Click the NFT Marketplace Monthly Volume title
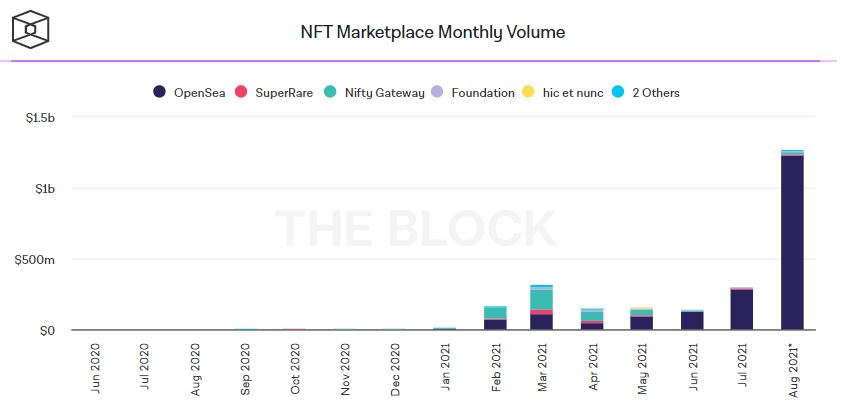This screenshot has height=406, width=841. [x=432, y=32]
